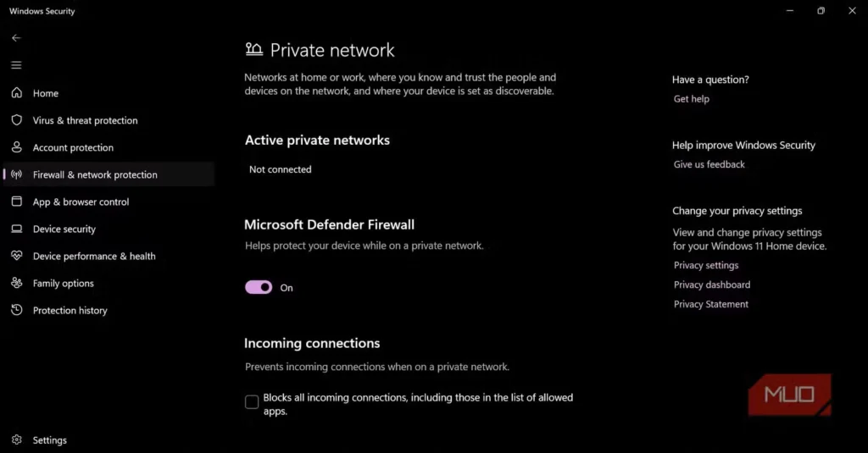Click the Device performance heart icon

click(x=16, y=256)
